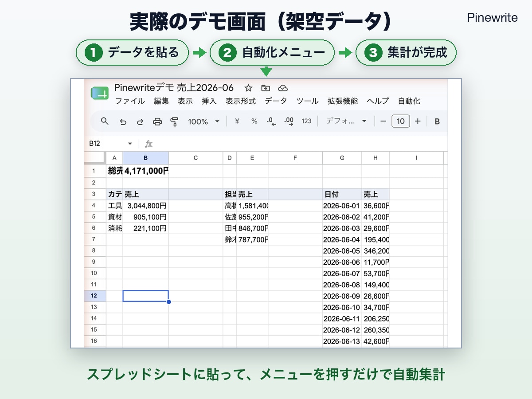
Task: Click the date cell 2026-06-13
Action: coord(342,341)
